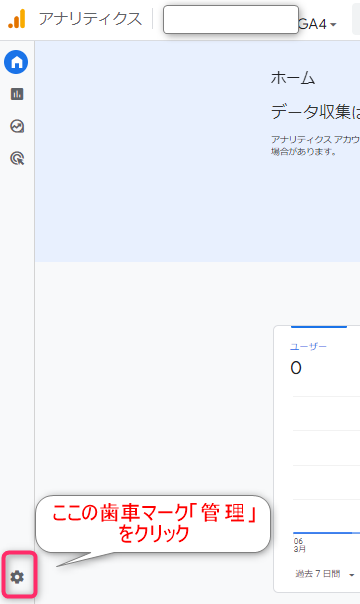
Task: Open the Home icon in sidebar
Action: pos(16,62)
